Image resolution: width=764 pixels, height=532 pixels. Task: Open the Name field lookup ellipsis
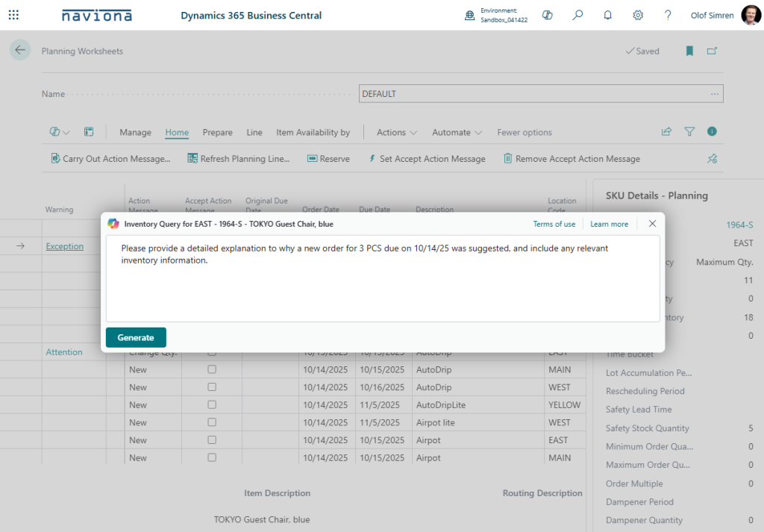(x=715, y=94)
